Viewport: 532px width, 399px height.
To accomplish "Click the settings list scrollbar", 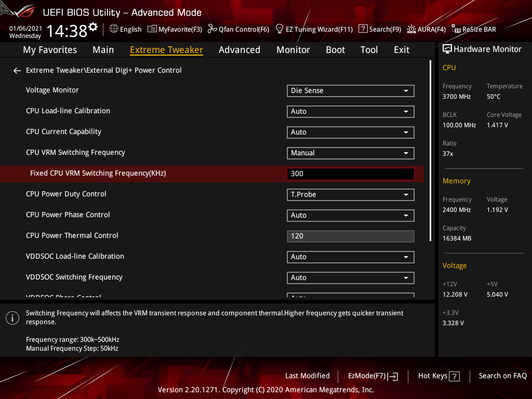I will pyautogui.click(x=431, y=151).
